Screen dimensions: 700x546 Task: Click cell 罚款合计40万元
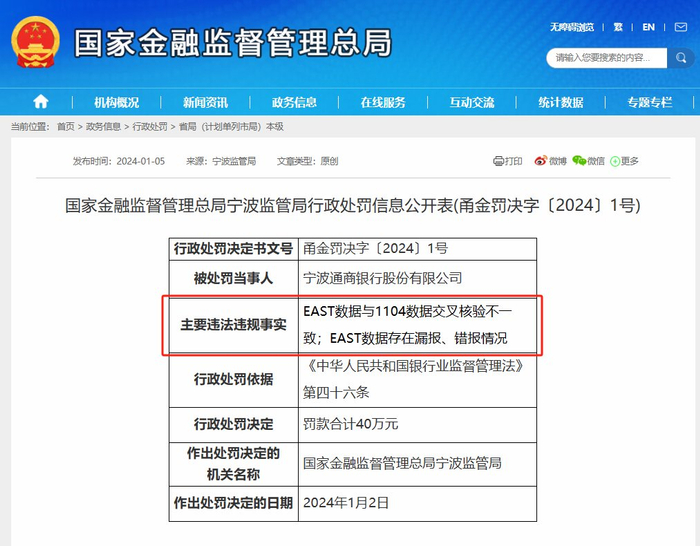tap(417, 424)
